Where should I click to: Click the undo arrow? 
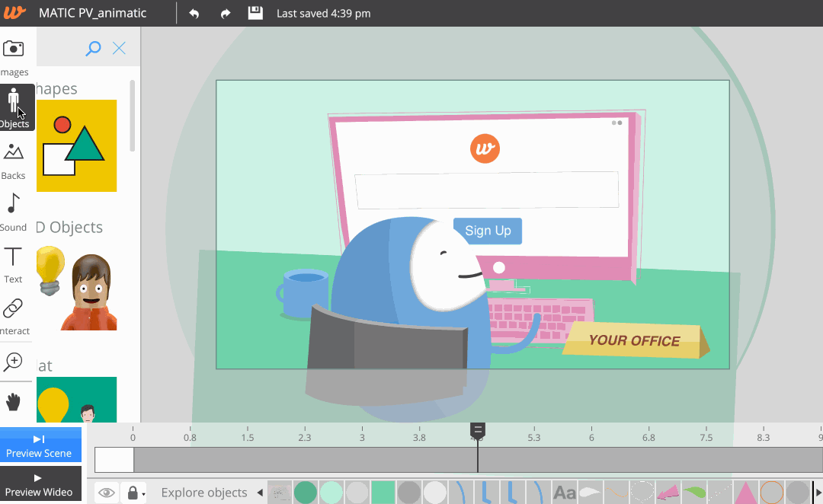click(x=194, y=14)
